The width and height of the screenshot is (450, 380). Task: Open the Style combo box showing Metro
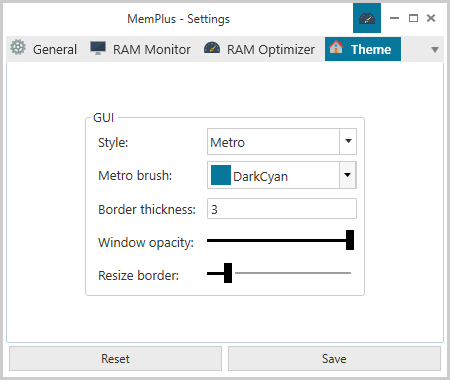click(282, 142)
